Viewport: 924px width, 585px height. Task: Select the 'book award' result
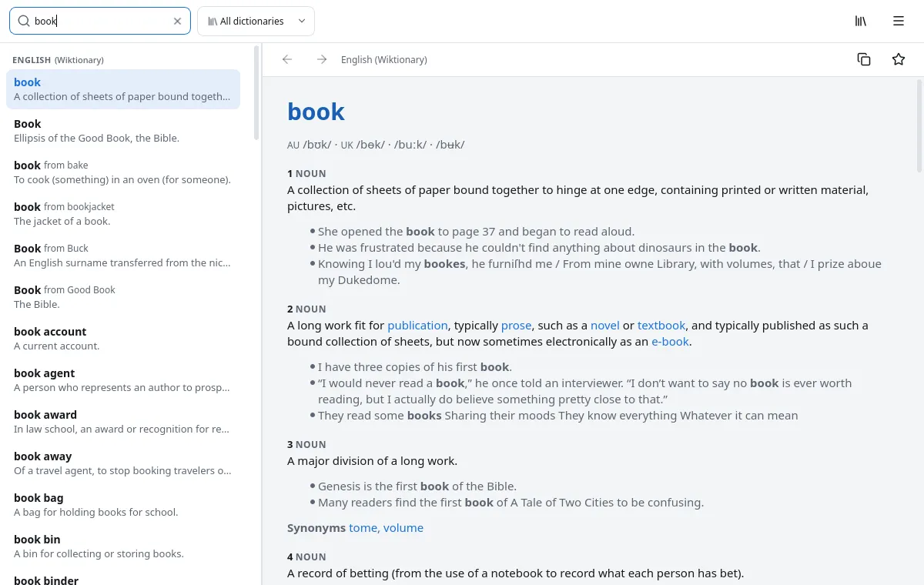coord(123,422)
